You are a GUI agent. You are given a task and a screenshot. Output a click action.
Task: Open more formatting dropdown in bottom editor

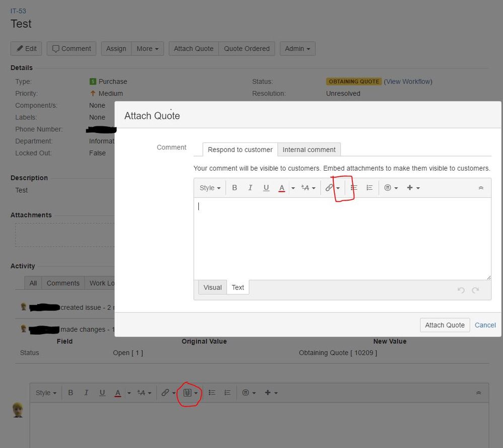(144, 393)
